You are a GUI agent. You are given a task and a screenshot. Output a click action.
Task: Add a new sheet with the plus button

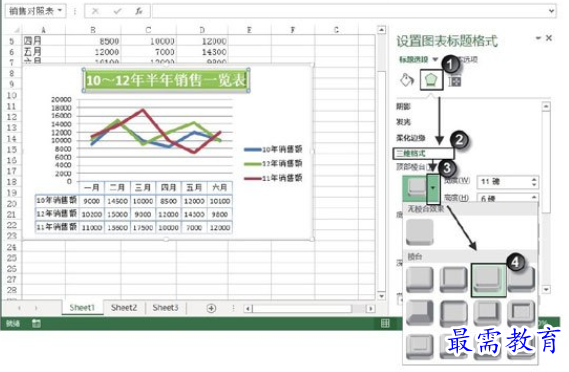click(211, 308)
